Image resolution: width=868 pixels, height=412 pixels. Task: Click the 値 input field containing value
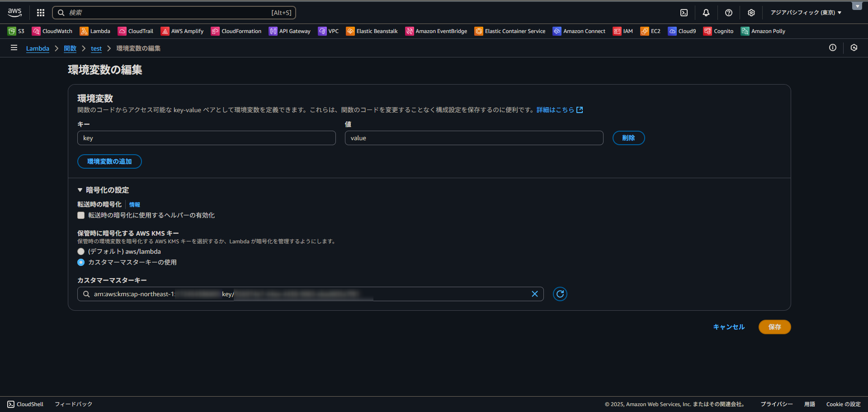pos(474,138)
